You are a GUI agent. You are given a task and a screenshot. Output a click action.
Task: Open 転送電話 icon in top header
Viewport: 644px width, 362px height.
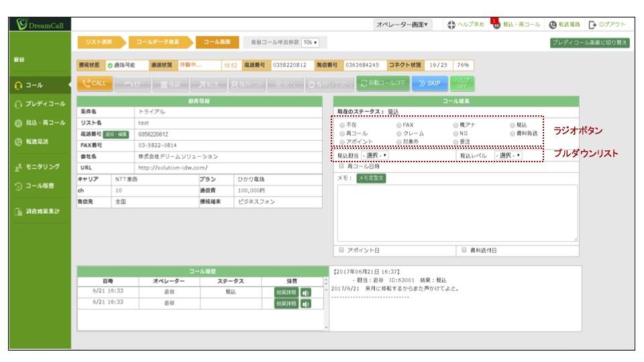pos(553,25)
